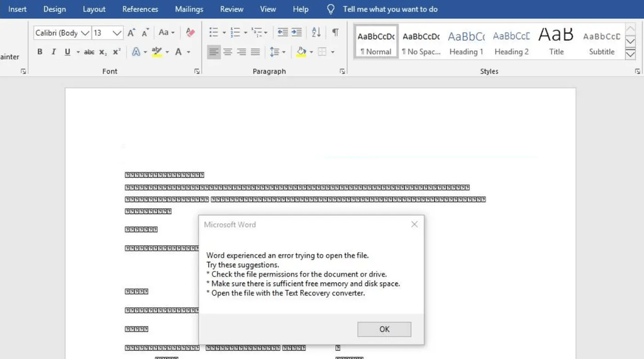Screen dimensions: 644x359
Task: Open the References tab
Action: [140, 9]
